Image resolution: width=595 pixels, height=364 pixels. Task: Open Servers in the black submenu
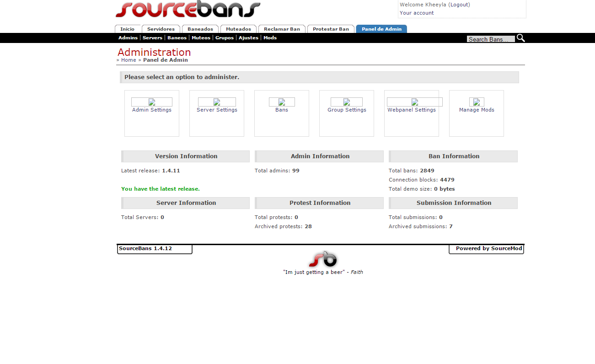pos(152,38)
